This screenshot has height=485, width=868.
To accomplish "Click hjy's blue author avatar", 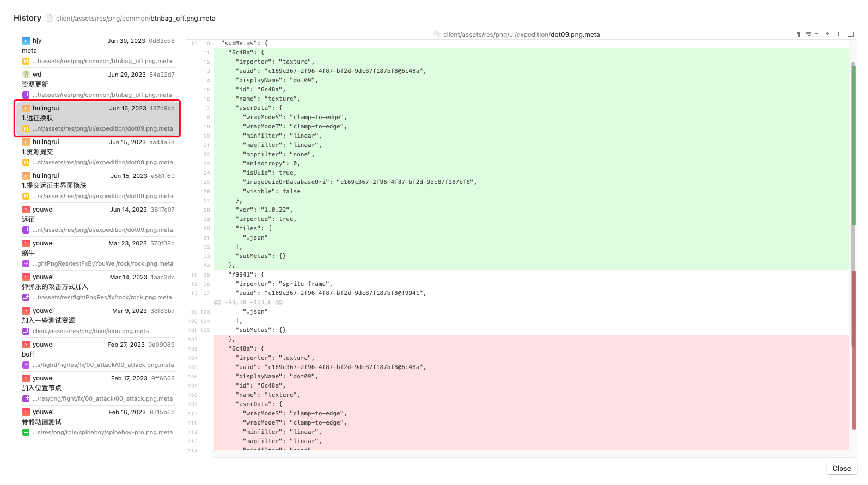I will (26, 41).
